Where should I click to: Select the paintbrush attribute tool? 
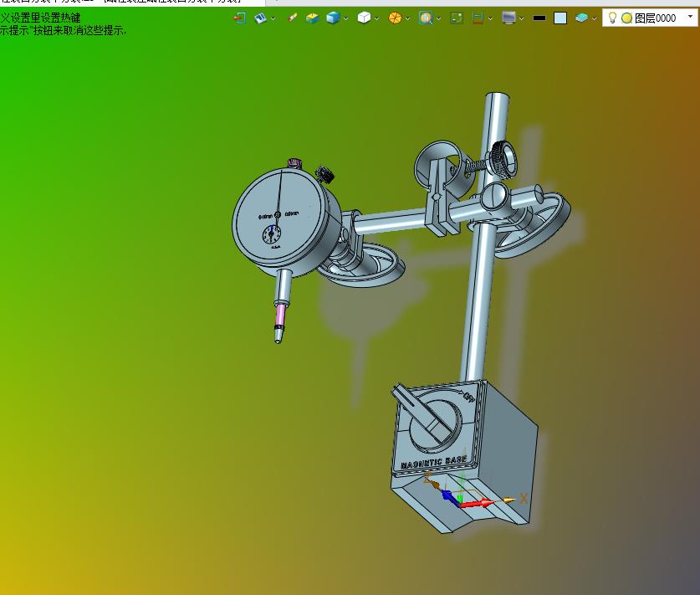click(293, 18)
